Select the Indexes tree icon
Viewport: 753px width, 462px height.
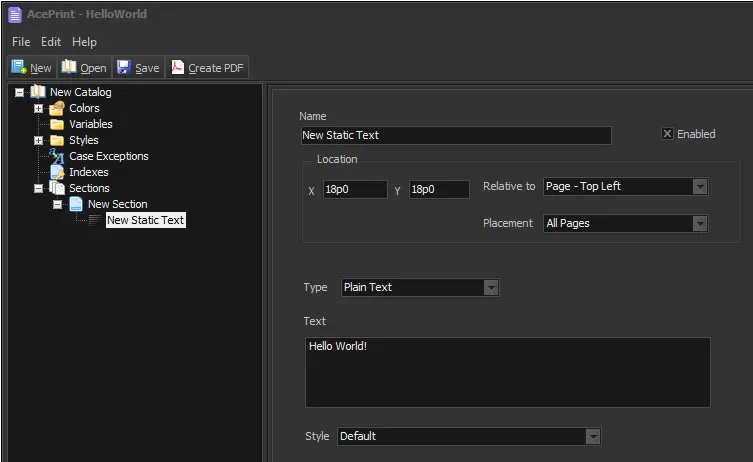tap(57, 172)
